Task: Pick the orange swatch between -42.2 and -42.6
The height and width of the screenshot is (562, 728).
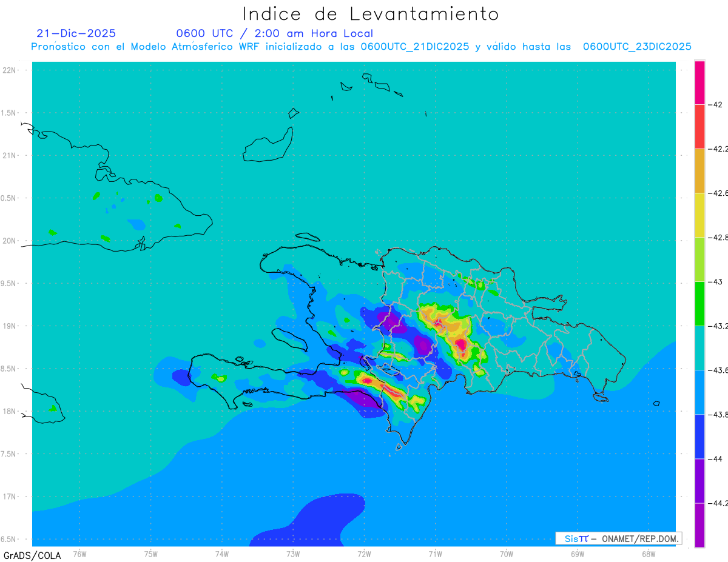Action: coord(699,171)
